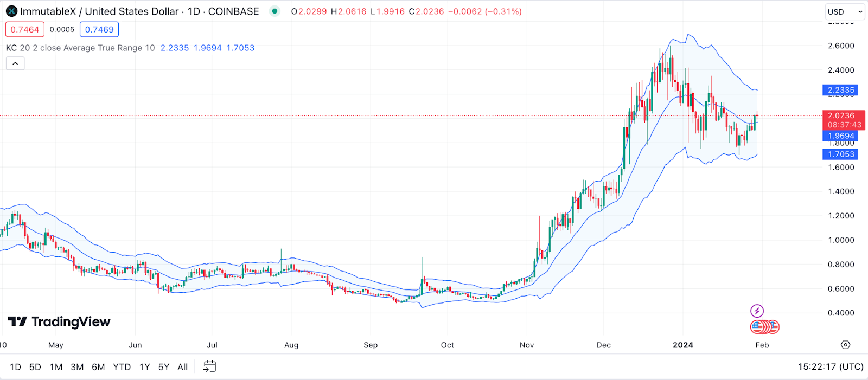Click the 1.9694 middle band price label
This screenshot has height=380, width=868.
[841, 136]
